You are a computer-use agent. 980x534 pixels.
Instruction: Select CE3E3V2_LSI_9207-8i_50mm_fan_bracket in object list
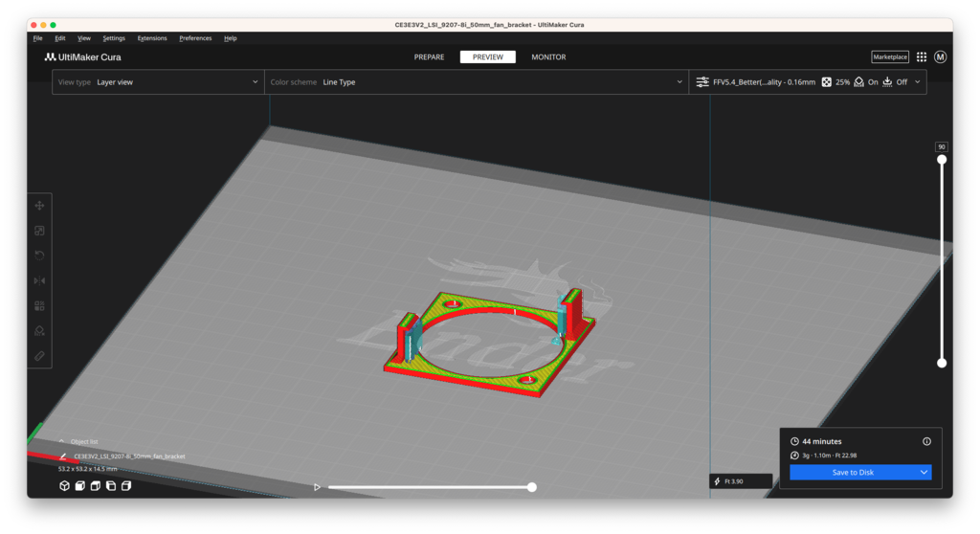pos(129,456)
